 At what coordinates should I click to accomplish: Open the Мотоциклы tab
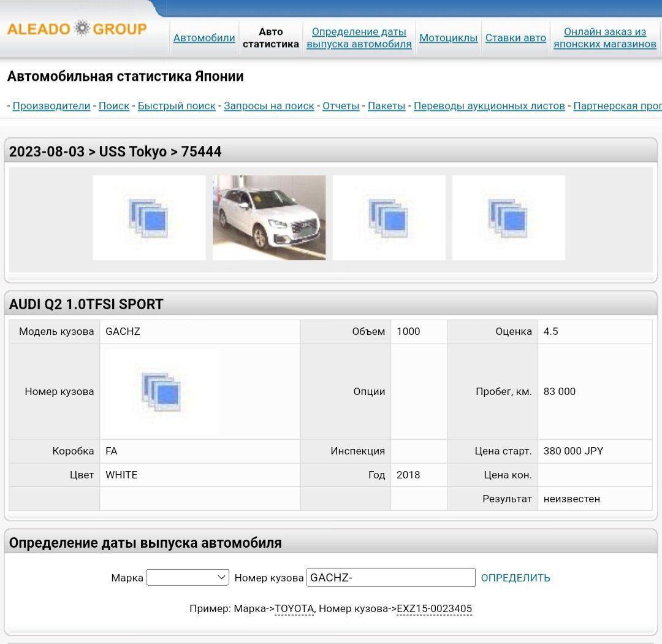448,38
